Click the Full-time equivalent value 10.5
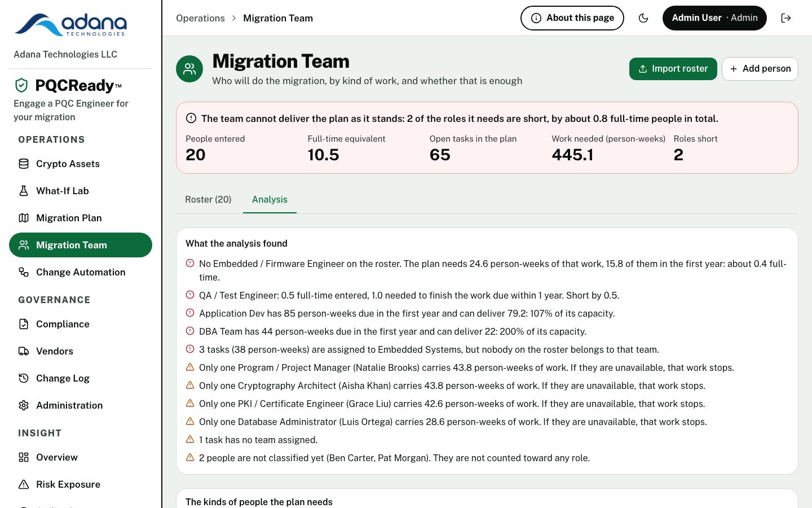The width and height of the screenshot is (812, 508). [323, 155]
